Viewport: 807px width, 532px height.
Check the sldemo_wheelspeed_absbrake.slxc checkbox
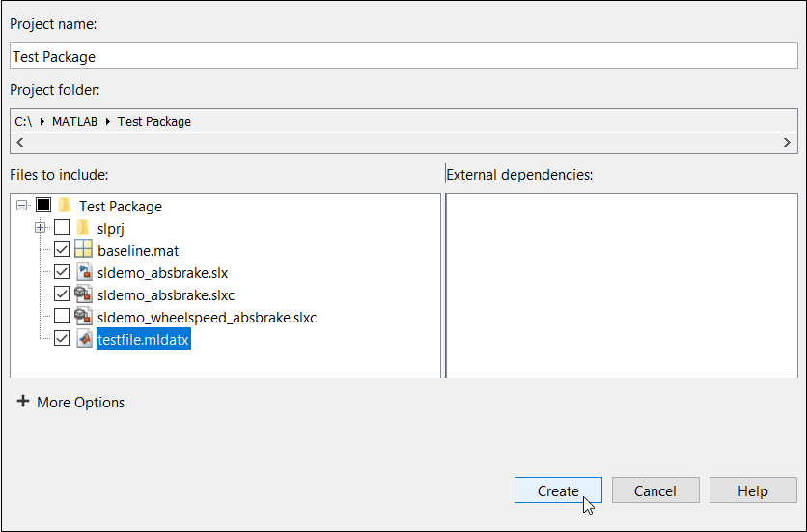click(62, 316)
